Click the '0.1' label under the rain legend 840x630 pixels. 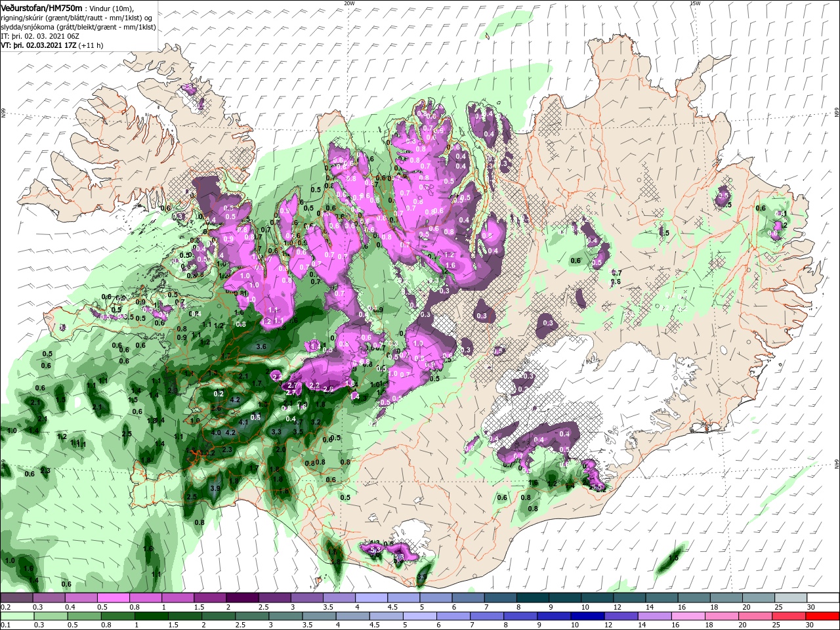(5, 625)
